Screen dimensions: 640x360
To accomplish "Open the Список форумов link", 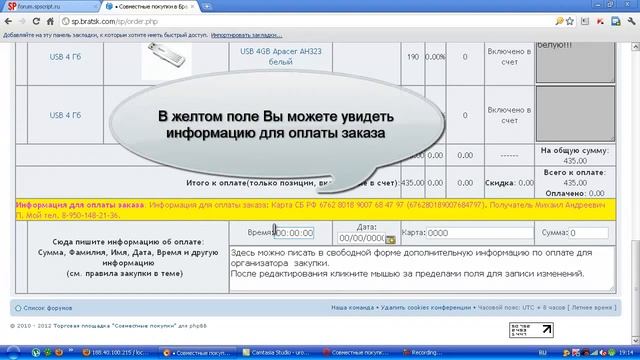I will [x=47, y=308].
